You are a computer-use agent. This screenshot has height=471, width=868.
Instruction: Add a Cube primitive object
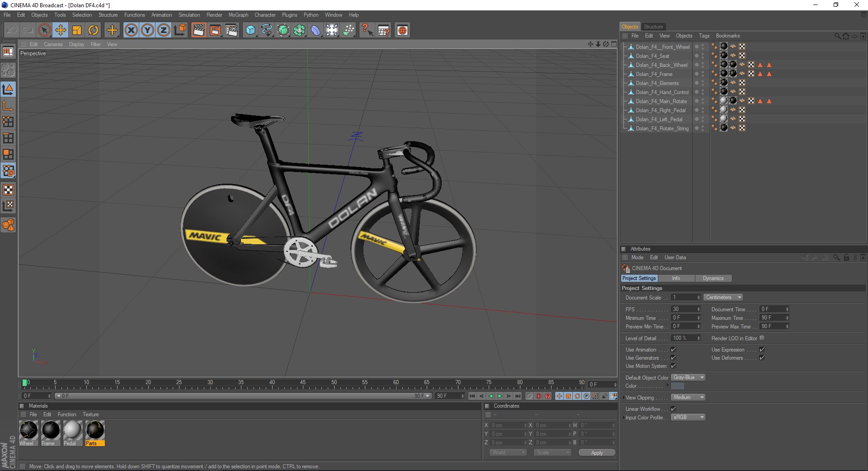250,30
